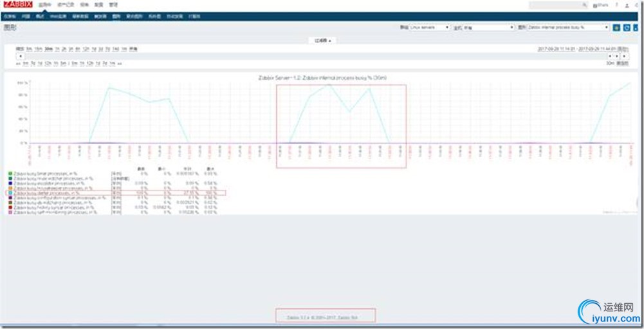Click the fullscreen button beside refresh
Viewport: 644px width, 329px height.
point(636,28)
